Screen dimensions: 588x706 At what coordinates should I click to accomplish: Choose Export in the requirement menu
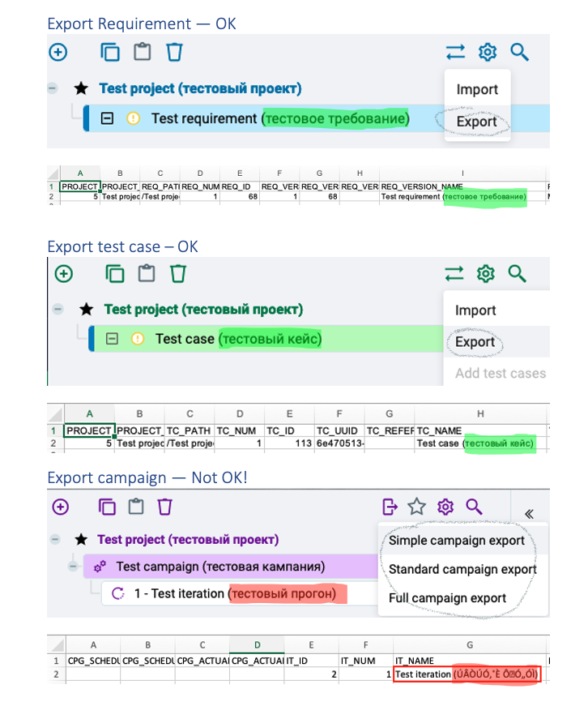tap(477, 122)
